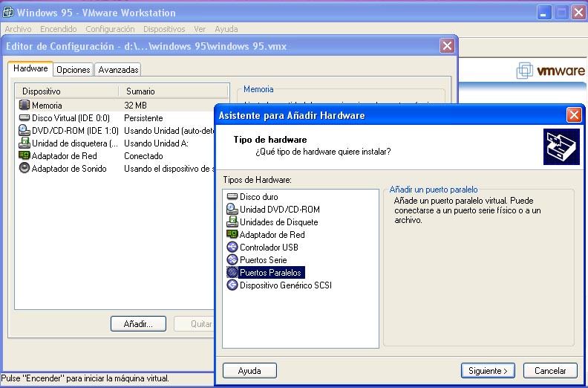Screen dimensions: 588x388
Task: Click the Quitar button
Action: point(195,324)
